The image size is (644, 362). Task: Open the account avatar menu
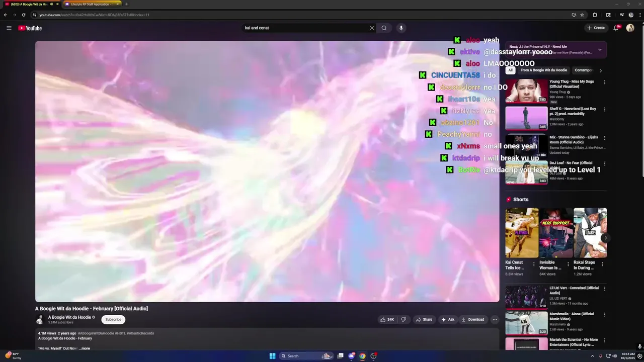tap(630, 28)
